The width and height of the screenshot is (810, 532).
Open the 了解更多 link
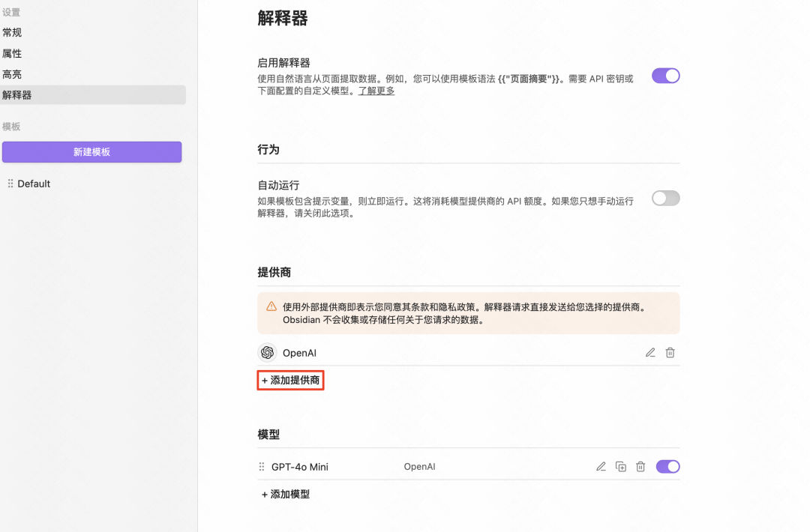[376, 91]
